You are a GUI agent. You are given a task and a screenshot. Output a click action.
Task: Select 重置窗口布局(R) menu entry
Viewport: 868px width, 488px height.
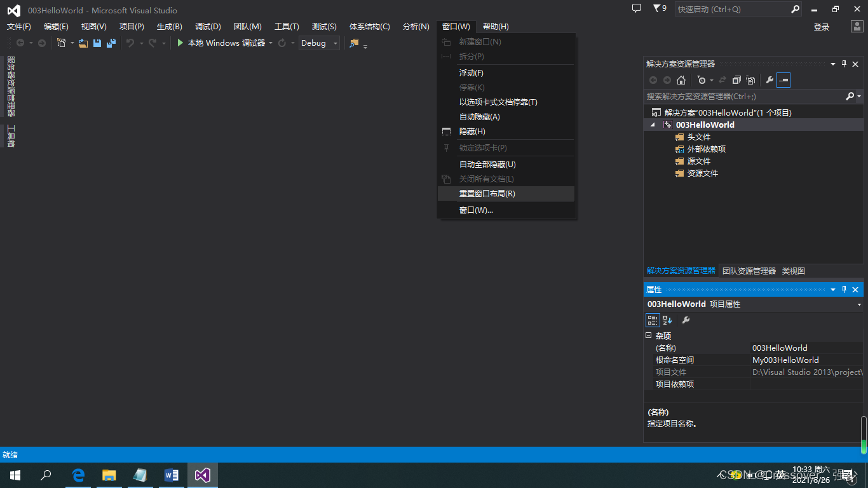[506, 194]
